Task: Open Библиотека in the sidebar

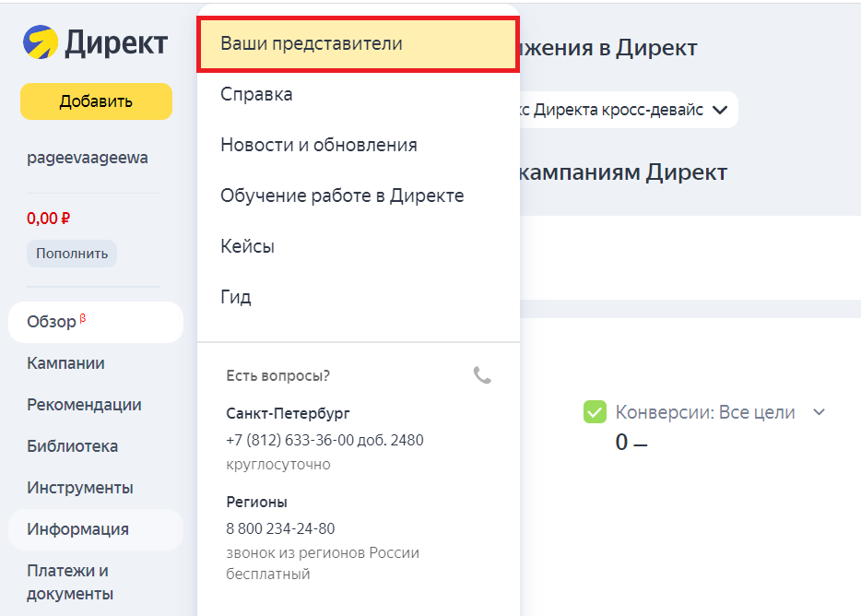Action: (72, 446)
